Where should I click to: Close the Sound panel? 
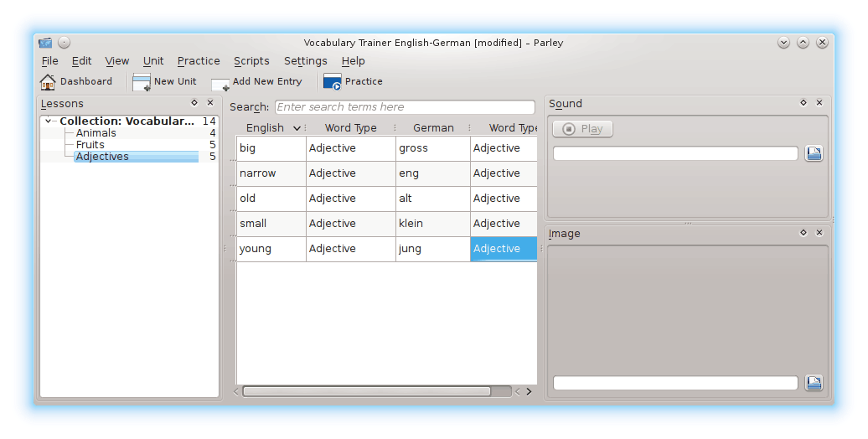coord(819,103)
